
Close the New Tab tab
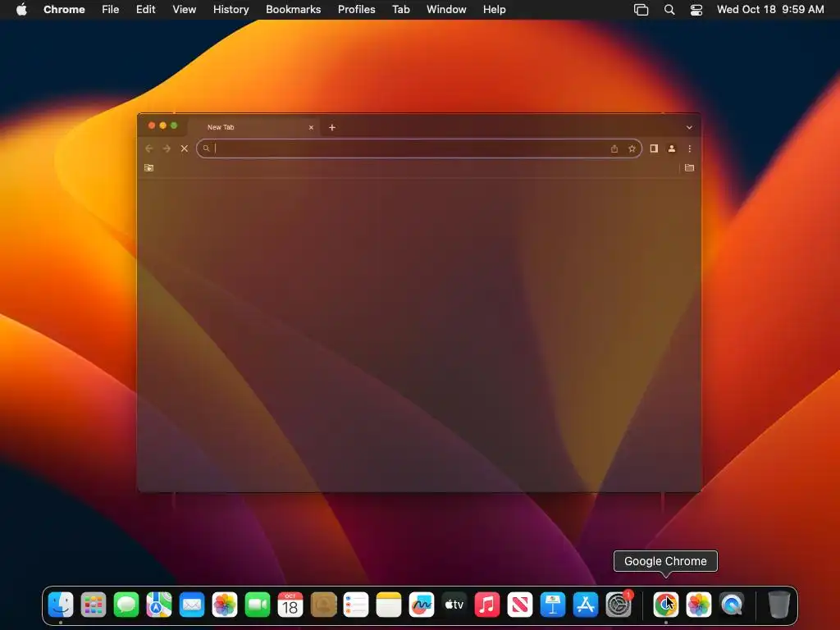(311, 127)
